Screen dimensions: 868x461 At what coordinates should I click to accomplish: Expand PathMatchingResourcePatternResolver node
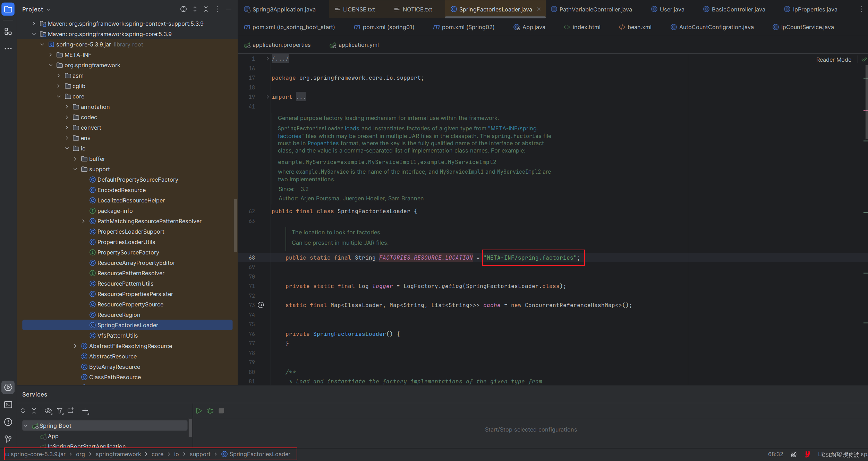pyautogui.click(x=84, y=221)
